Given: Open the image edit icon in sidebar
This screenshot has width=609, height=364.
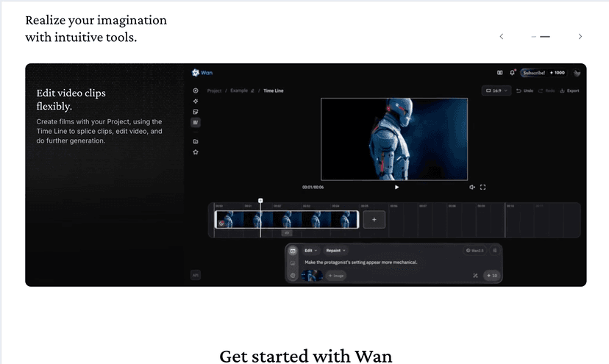Looking at the screenshot, I should pyautogui.click(x=196, y=112).
